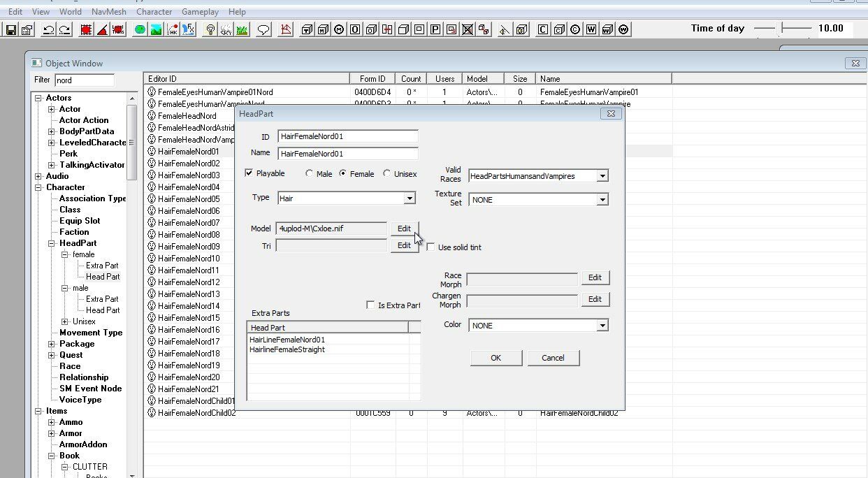868x478 pixels.
Task: Open the Character menu
Action: 154,12
